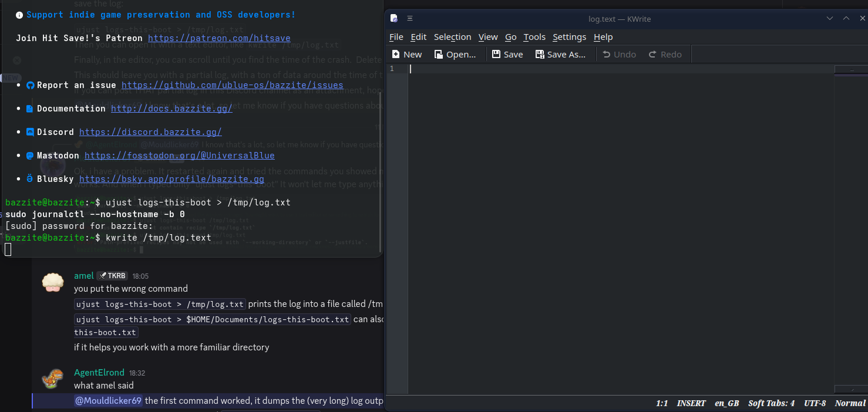Click the Save As... toolbar button

click(561, 54)
